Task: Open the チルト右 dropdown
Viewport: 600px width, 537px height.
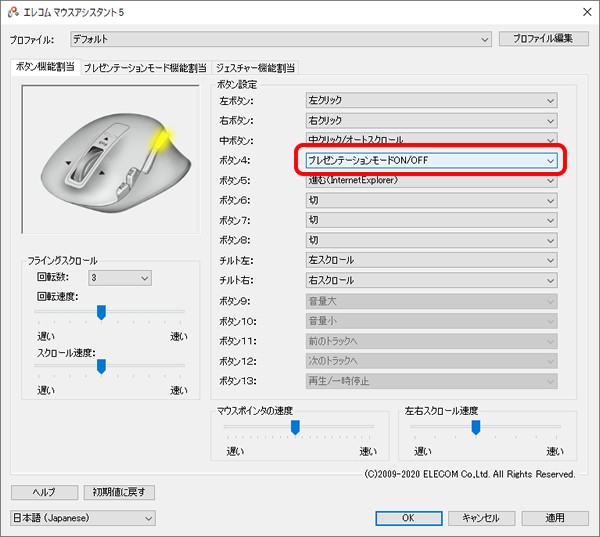Action: coord(431,281)
